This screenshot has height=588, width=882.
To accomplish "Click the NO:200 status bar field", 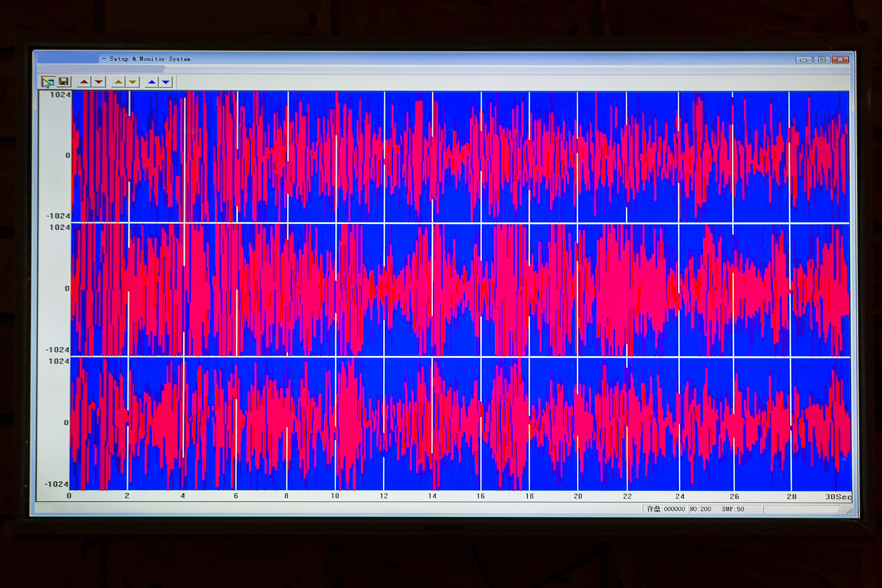I will click(701, 509).
